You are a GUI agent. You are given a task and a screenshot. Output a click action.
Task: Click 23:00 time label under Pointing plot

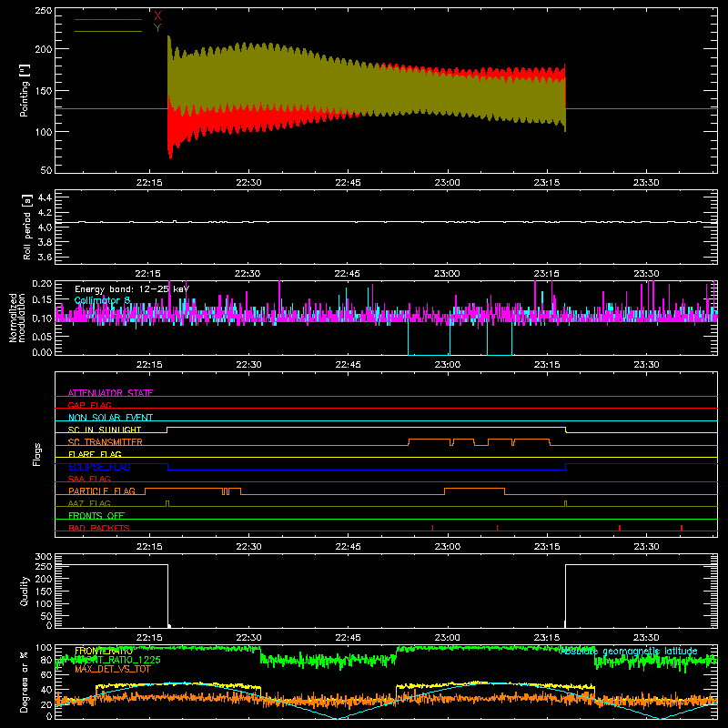[448, 183]
